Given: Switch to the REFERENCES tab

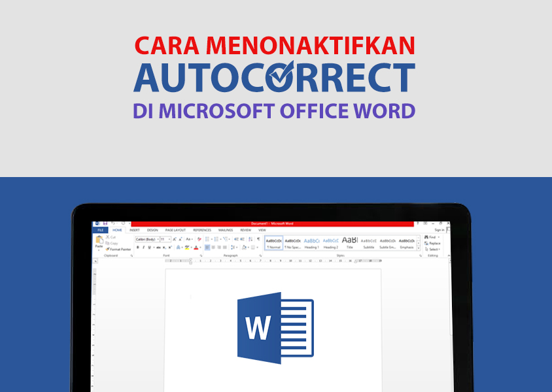Looking at the screenshot, I should 202,230.
